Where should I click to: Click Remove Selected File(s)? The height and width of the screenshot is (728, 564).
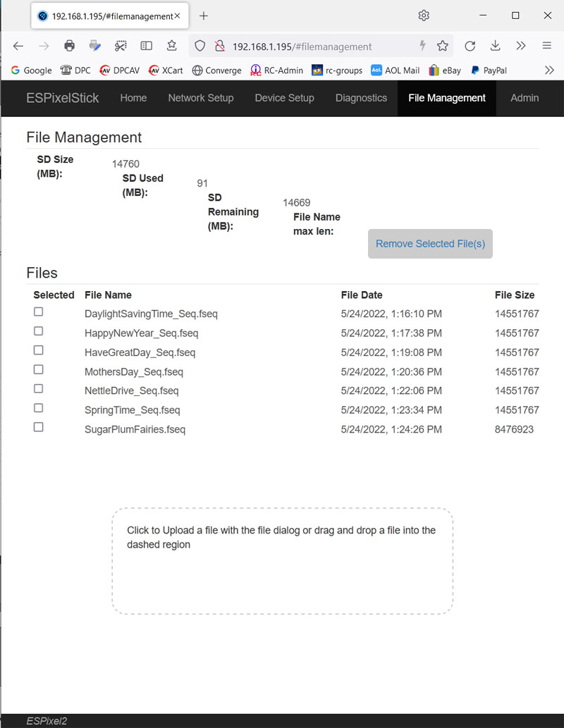point(430,243)
